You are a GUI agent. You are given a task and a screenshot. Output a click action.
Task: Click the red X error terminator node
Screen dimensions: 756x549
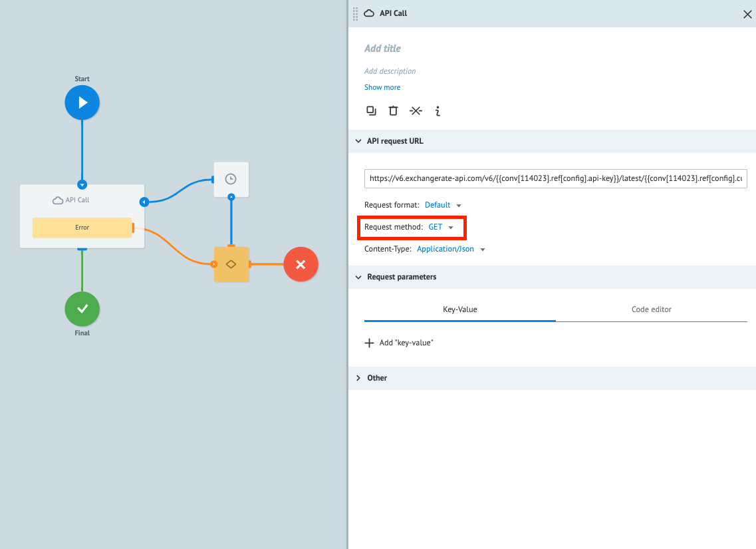(301, 264)
